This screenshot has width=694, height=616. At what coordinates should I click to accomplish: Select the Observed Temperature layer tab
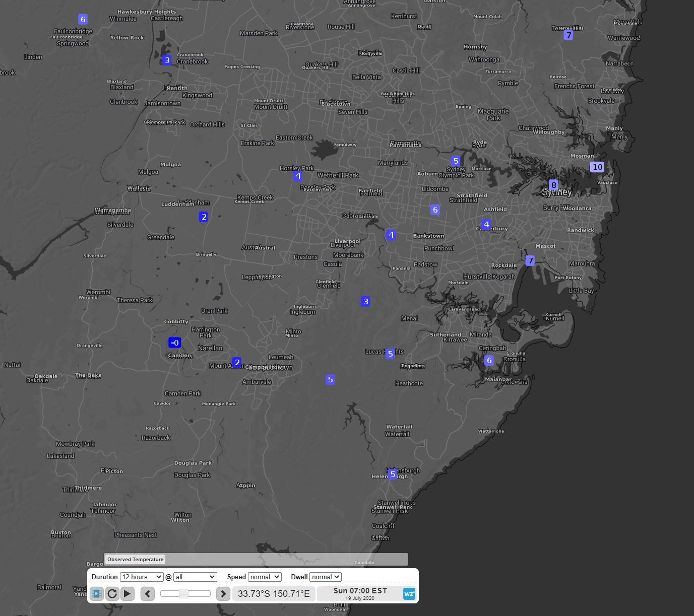(135, 559)
